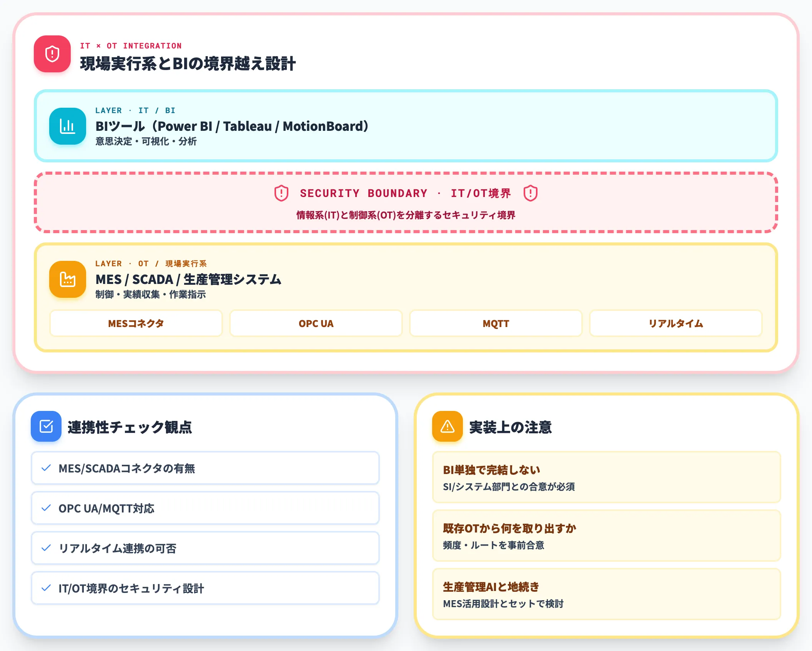This screenshot has height=651, width=812.
Task: Click the MES活用設計とセットで検討 text
Action: (x=503, y=604)
